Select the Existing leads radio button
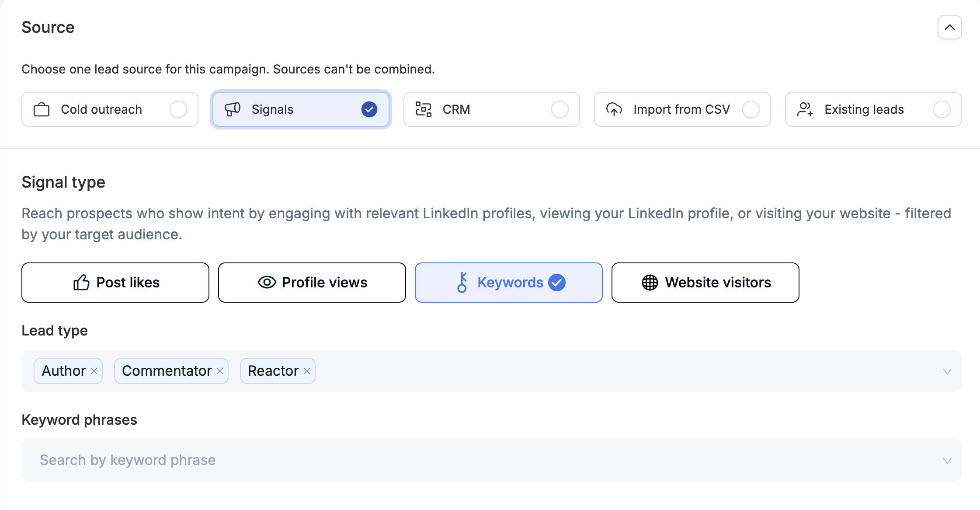The width and height of the screenshot is (980, 510). click(942, 109)
